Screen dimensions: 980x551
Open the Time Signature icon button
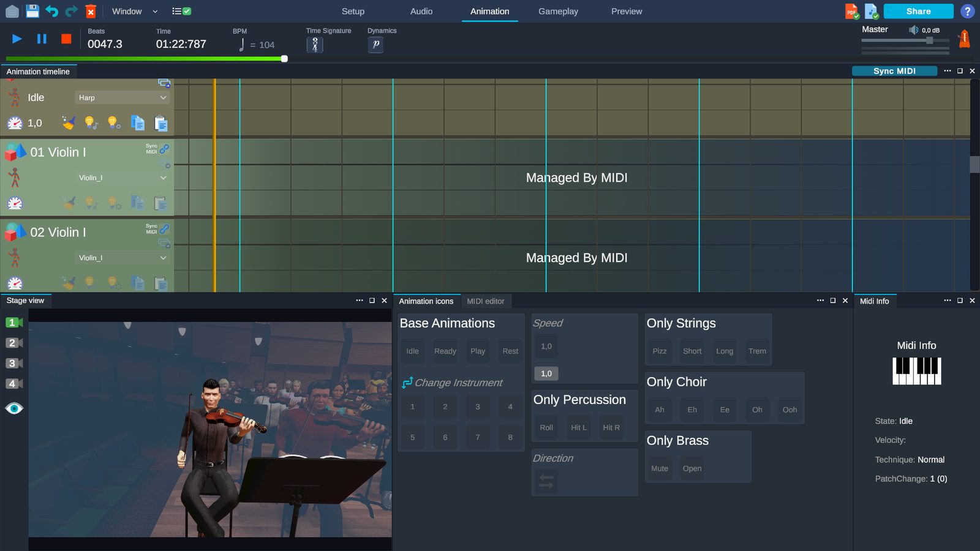(x=315, y=44)
